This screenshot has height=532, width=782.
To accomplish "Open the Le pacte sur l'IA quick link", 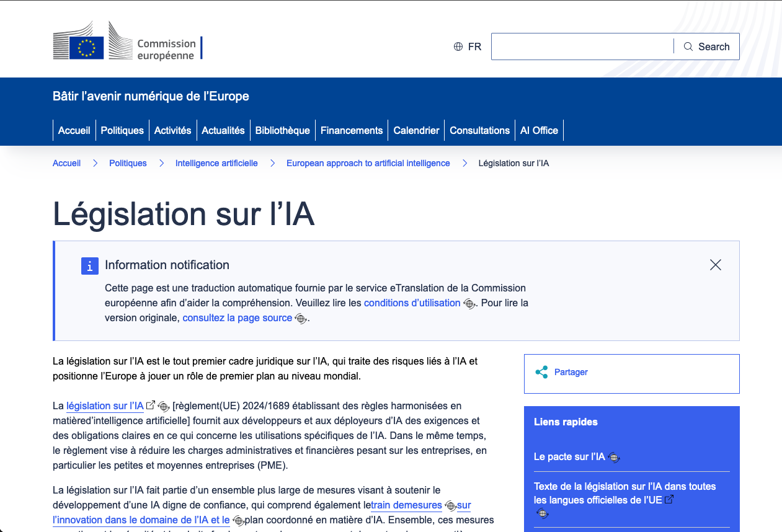I will (569, 457).
